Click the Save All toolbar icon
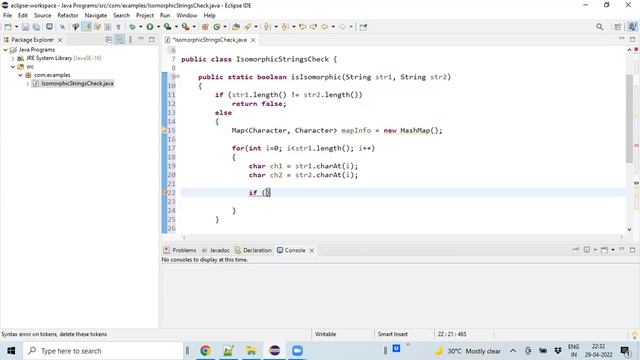 click(36, 27)
